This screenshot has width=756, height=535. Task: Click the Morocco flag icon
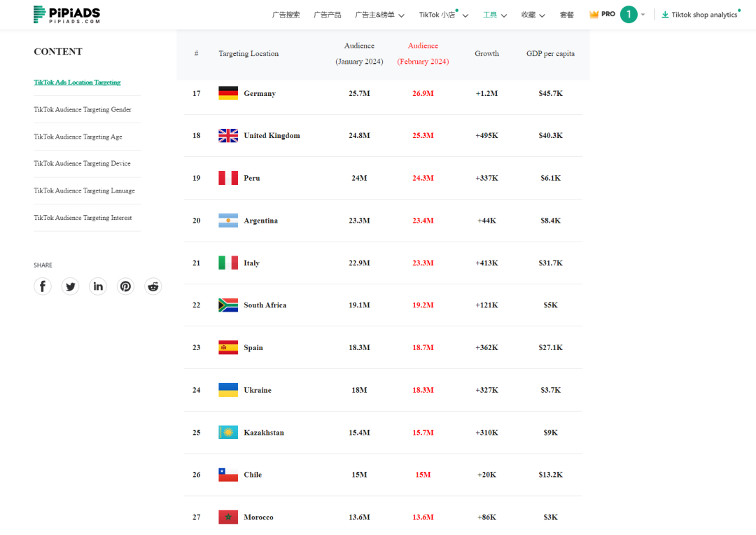pos(228,517)
